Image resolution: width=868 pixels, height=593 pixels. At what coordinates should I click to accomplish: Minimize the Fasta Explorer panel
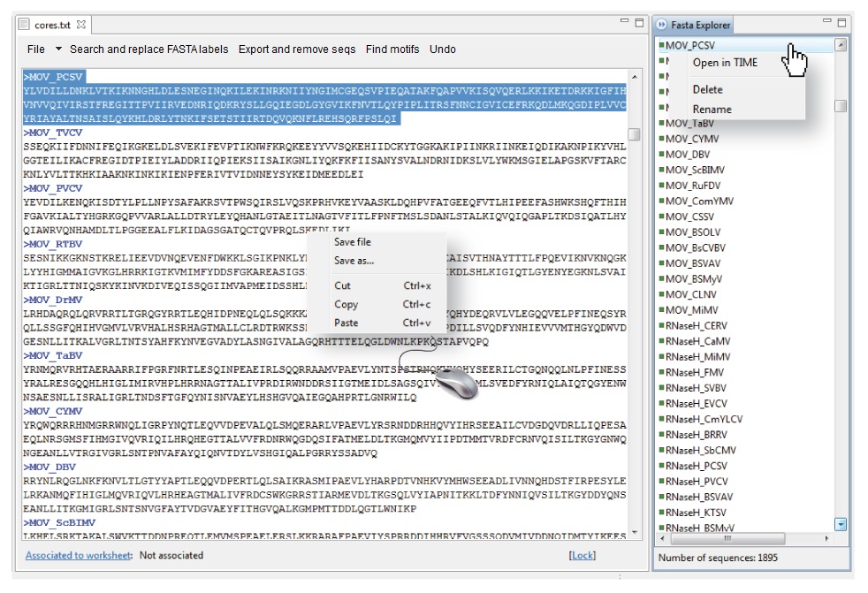tap(826, 23)
